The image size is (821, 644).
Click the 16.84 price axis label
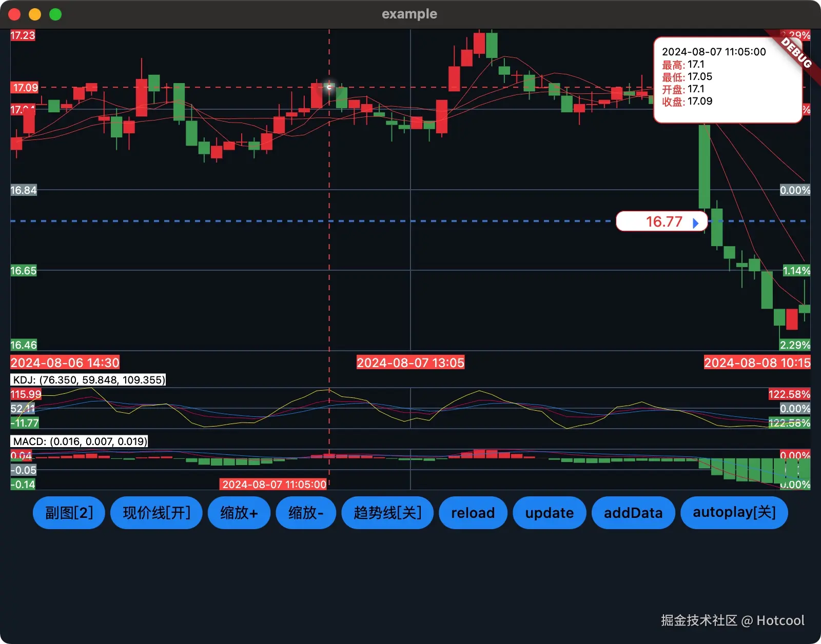pyautogui.click(x=24, y=190)
